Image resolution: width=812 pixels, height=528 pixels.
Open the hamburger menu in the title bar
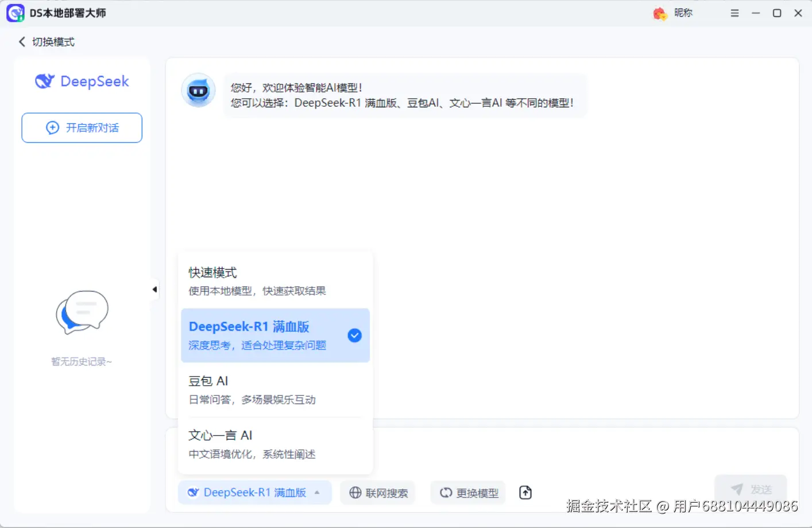[734, 13]
